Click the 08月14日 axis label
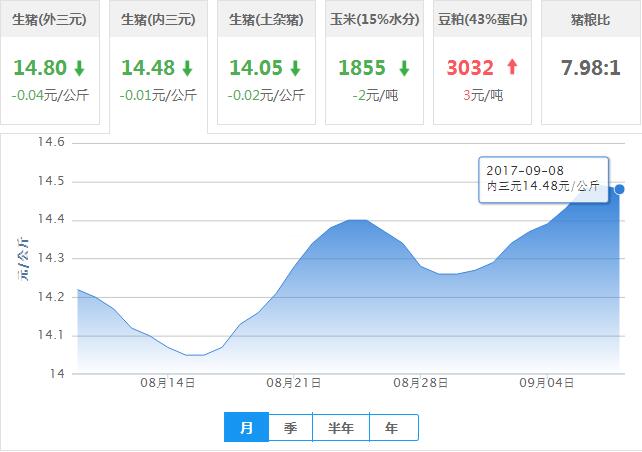Viewport: 642px width, 452px height. (x=167, y=383)
